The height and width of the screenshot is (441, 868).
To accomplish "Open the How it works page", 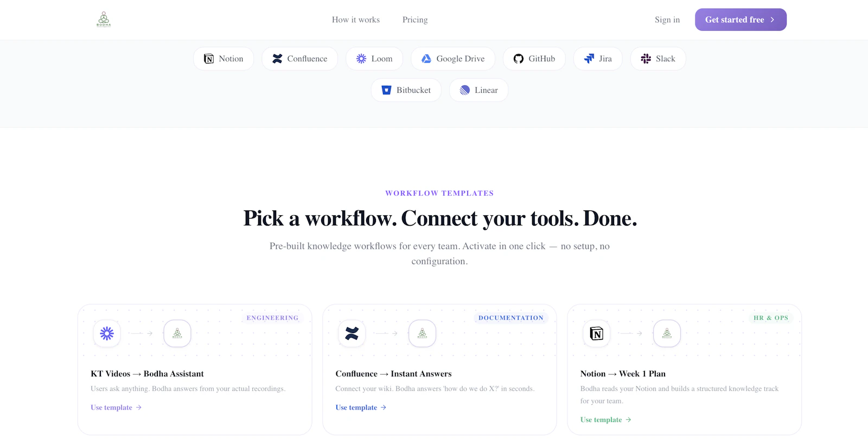I will (x=356, y=20).
